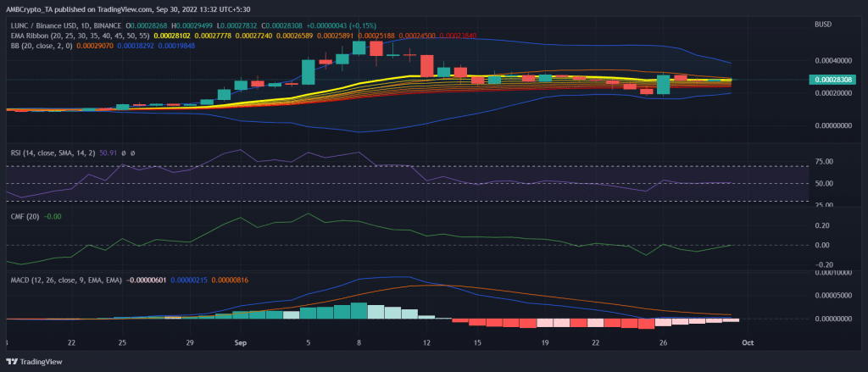
Task: Click Bollinger lower value 0.00019848
Action: [x=178, y=46]
